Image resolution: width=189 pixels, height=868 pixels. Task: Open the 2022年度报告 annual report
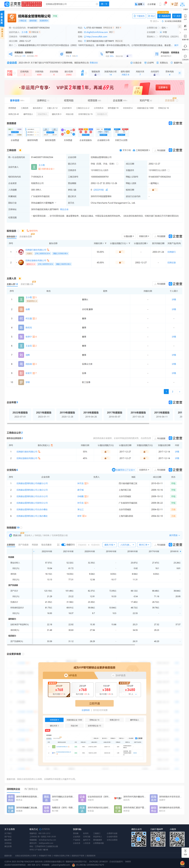(x=20, y=414)
